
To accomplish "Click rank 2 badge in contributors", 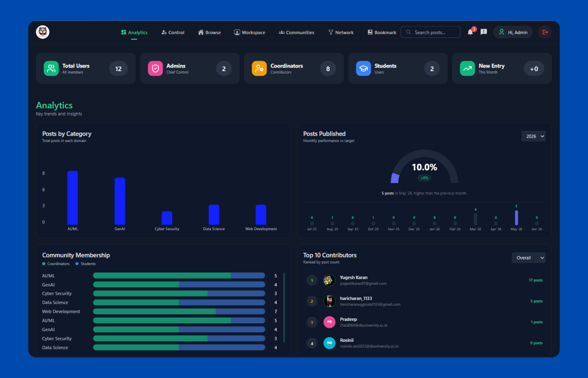I will tap(312, 301).
